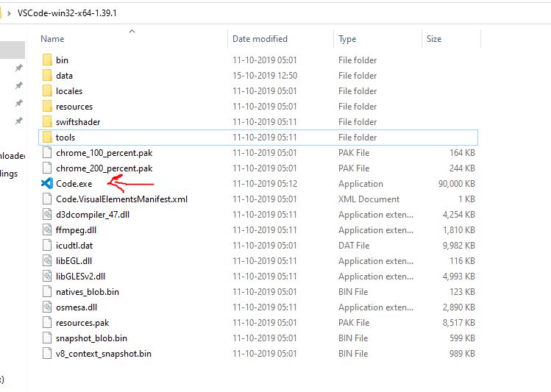Sort files by Date modified column
Screen dimensions: 551x392
[x=260, y=39]
